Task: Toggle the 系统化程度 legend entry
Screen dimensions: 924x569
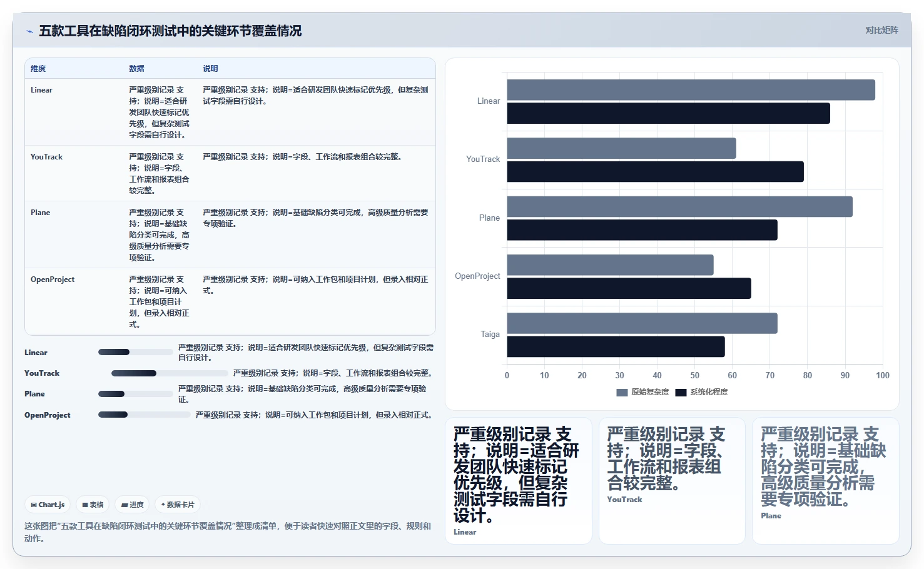Action: coord(701,392)
